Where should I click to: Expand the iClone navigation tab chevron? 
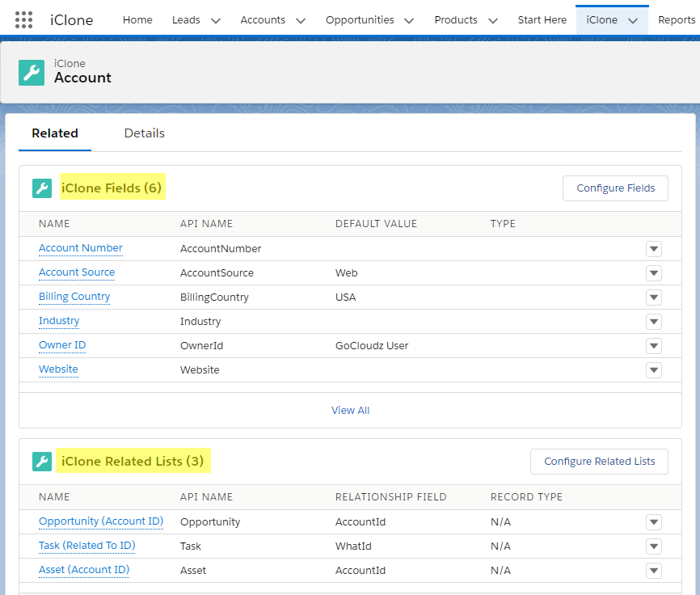point(633,20)
